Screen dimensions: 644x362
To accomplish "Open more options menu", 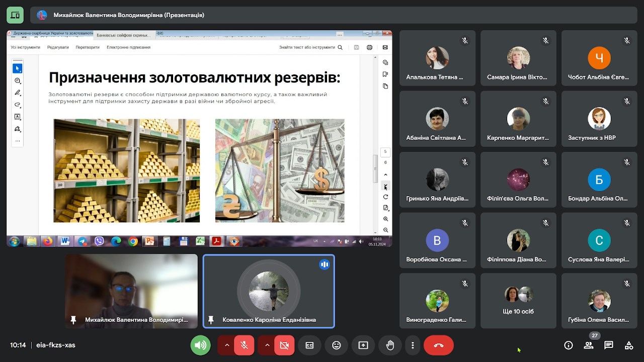I will pyautogui.click(x=413, y=345).
